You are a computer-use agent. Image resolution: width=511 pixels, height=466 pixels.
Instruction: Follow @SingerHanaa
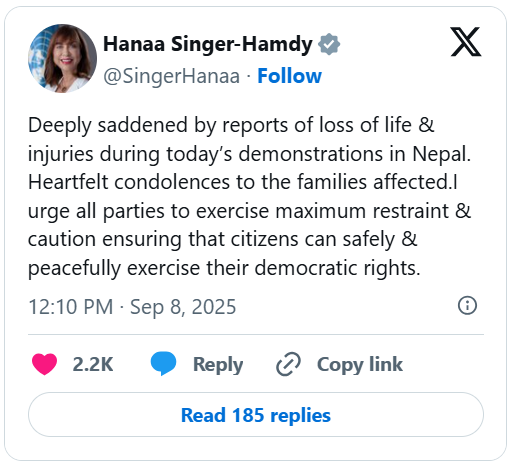tap(289, 76)
